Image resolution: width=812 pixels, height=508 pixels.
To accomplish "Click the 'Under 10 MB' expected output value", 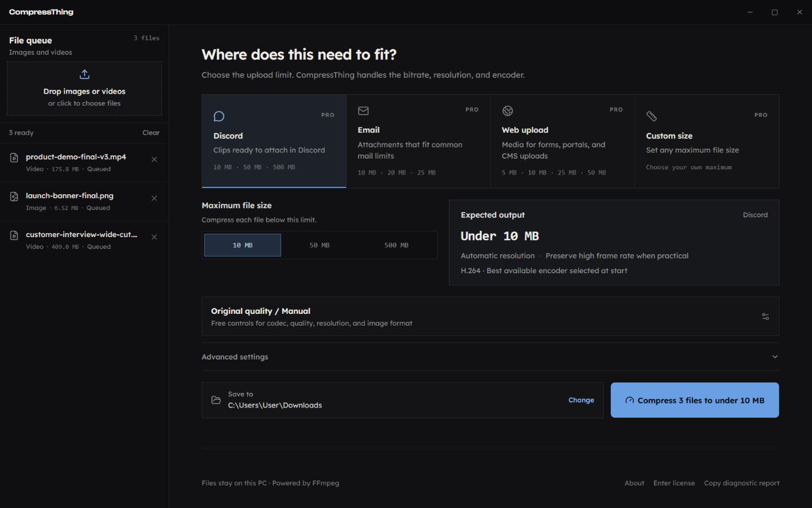I will 500,236.
